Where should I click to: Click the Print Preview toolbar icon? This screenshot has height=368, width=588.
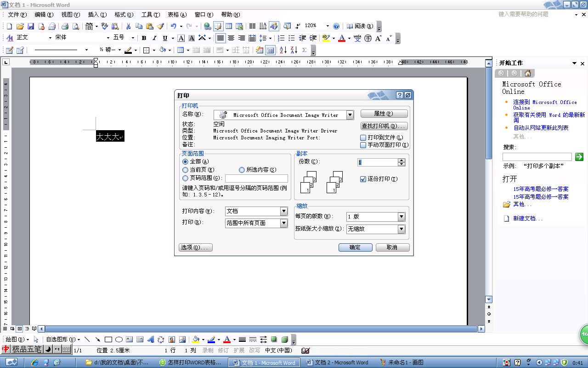point(76,26)
